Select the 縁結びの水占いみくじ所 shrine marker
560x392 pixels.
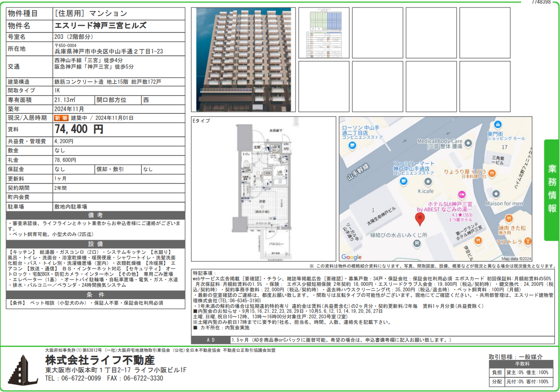pyautogui.click(x=417, y=244)
